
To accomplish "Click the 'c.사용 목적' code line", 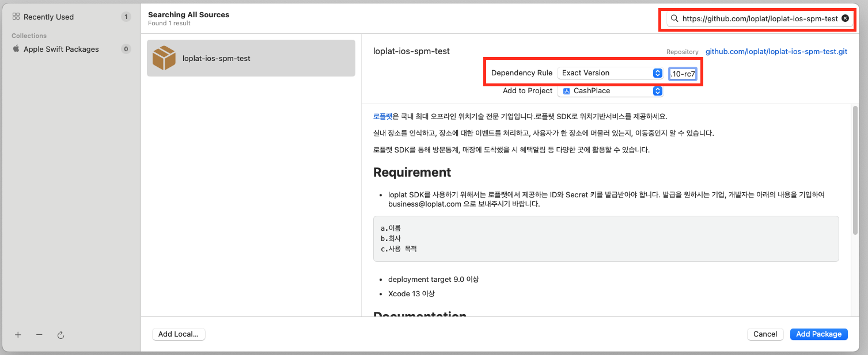I will click(x=399, y=249).
